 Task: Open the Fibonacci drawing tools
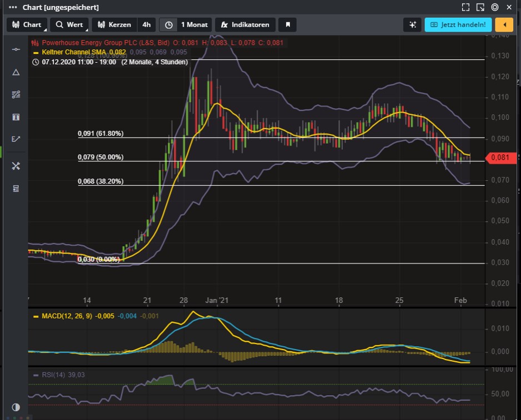[16, 94]
